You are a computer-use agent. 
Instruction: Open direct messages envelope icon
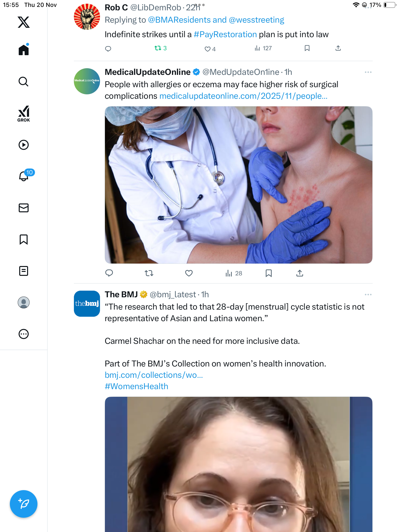pyautogui.click(x=24, y=208)
